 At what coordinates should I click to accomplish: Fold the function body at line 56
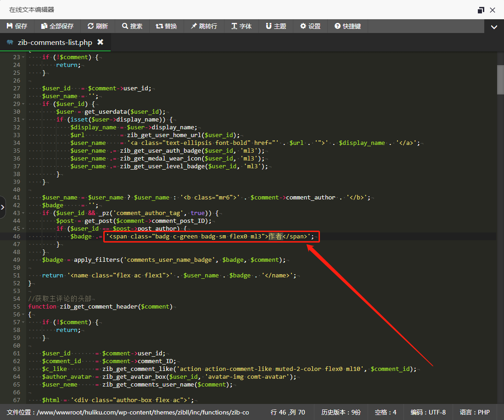click(x=23, y=315)
